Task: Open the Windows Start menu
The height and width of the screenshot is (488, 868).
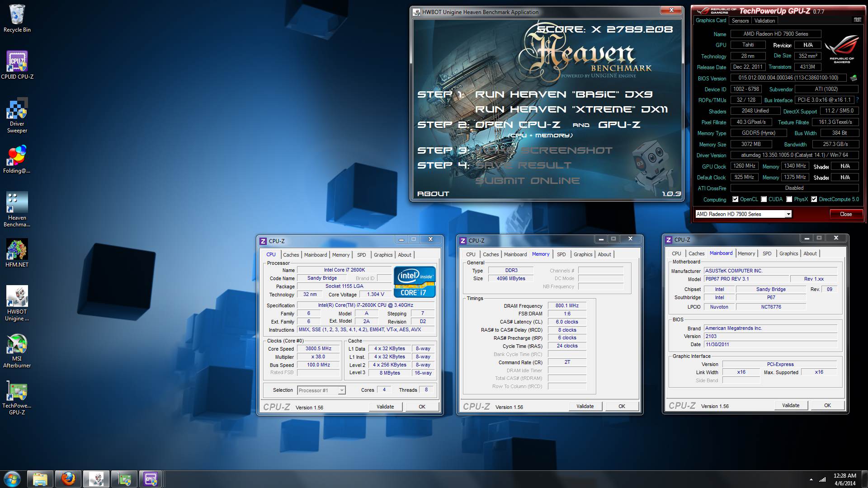Action: coord(12,479)
